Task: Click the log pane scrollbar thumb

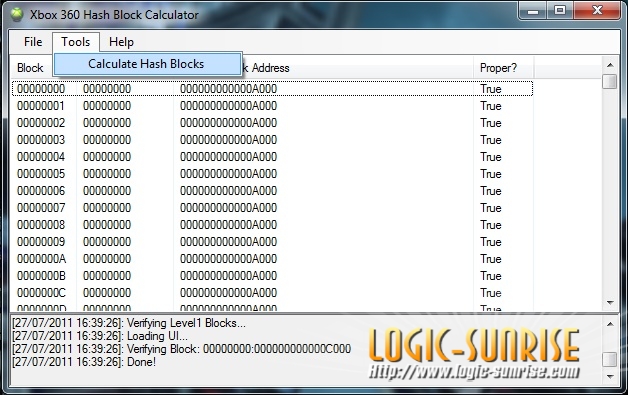Action: (610, 359)
